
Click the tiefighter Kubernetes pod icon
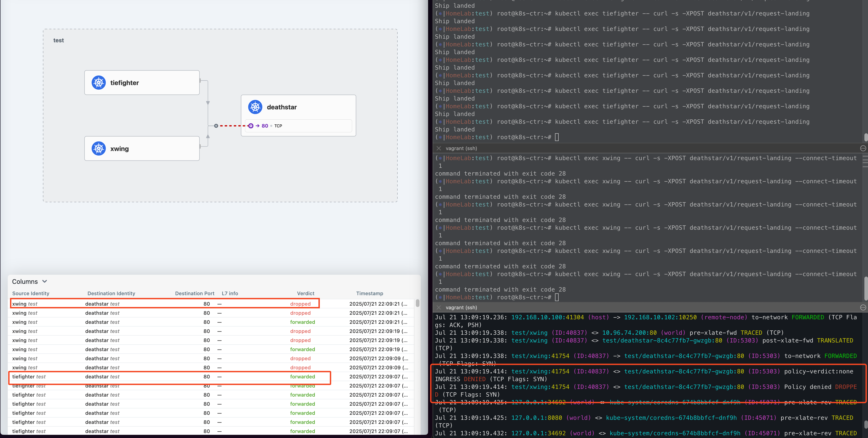point(99,83)
